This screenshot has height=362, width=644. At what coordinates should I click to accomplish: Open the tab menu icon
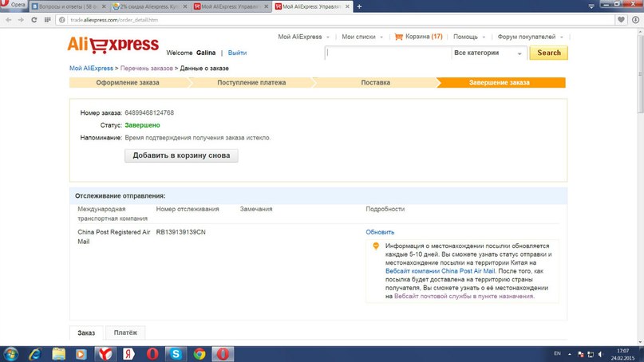pyautogui.click(x=591, y=6)
